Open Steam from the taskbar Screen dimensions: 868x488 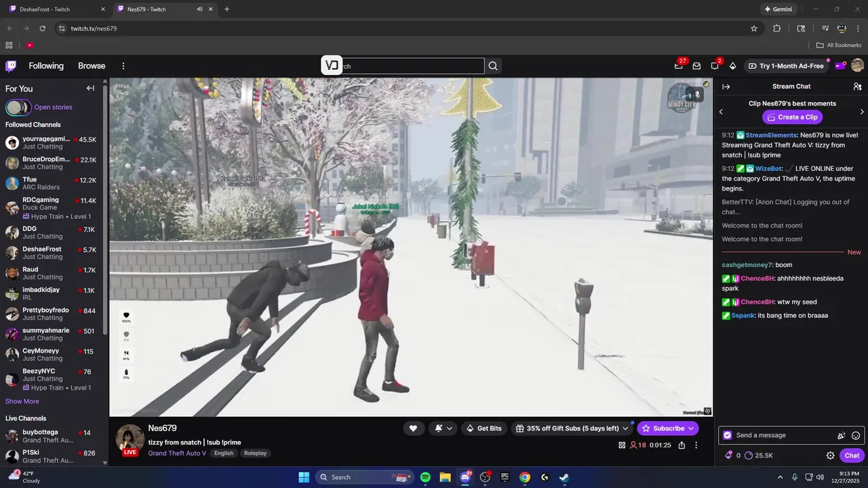(564, 477)
